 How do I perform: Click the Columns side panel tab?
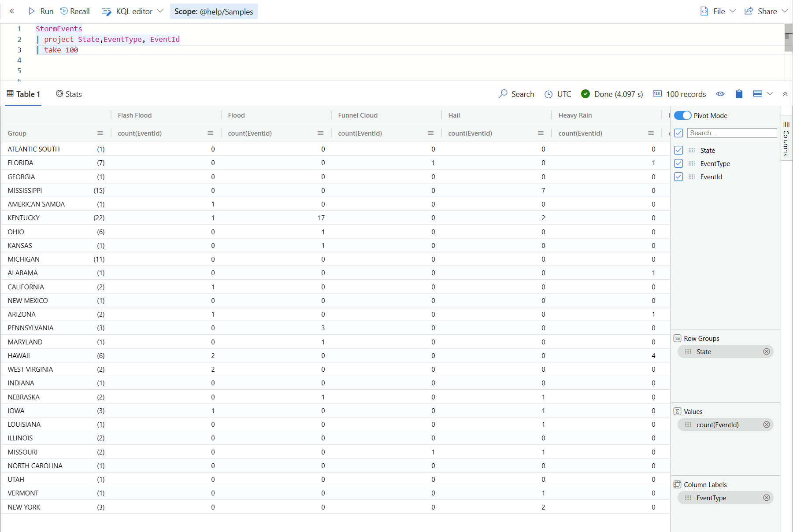pos(786,139)
